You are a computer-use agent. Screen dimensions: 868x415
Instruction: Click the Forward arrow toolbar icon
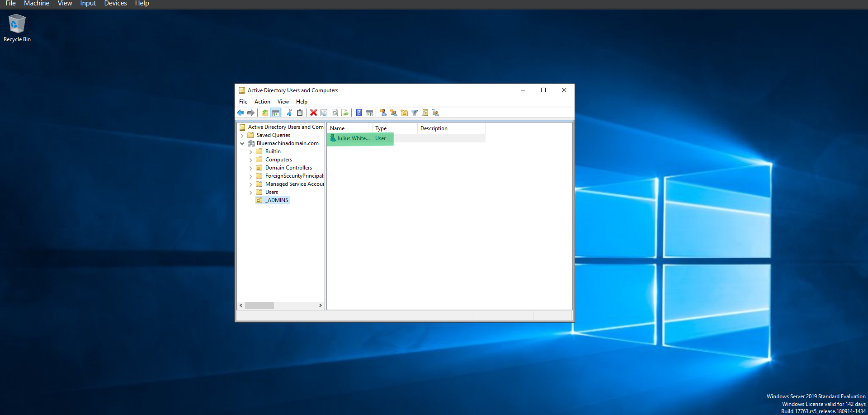click(251, 113)
